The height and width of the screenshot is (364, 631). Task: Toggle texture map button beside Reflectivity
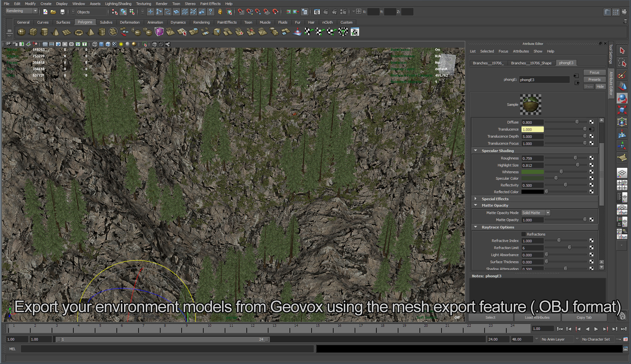point(591,185)
